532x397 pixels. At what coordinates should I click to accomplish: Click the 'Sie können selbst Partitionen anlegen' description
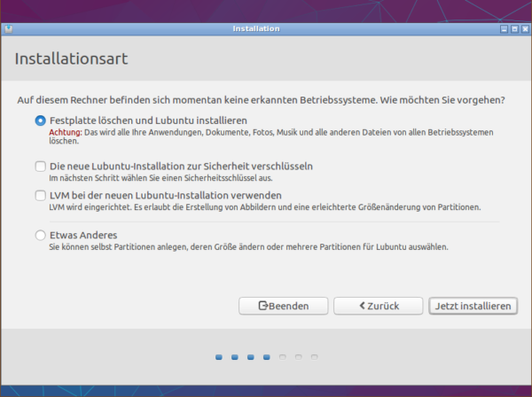248,247
